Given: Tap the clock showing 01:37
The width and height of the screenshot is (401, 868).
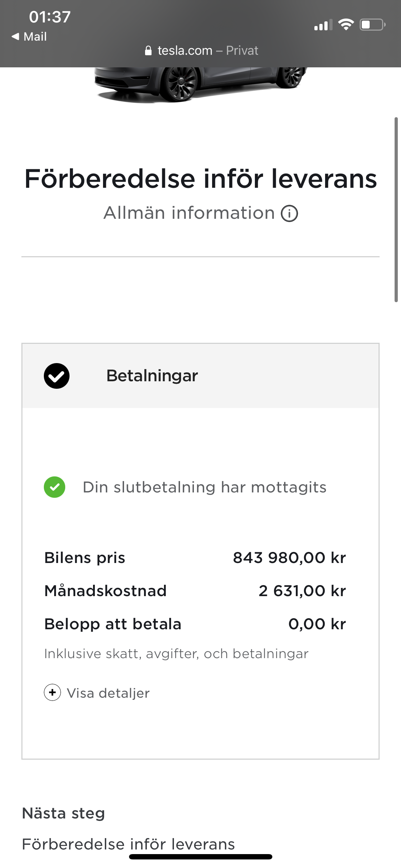Looking at the screenshot, I should pyautogui.click(x=50, y=17).
